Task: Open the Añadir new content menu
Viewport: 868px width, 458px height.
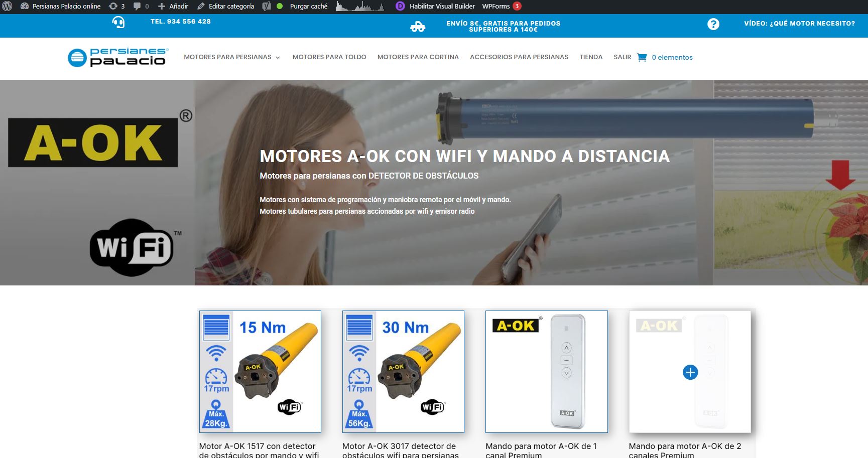Action: [x=173, y=7]
